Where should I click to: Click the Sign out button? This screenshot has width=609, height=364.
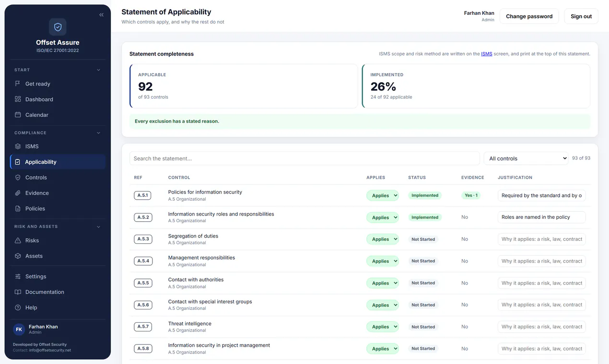coord(581,16)
